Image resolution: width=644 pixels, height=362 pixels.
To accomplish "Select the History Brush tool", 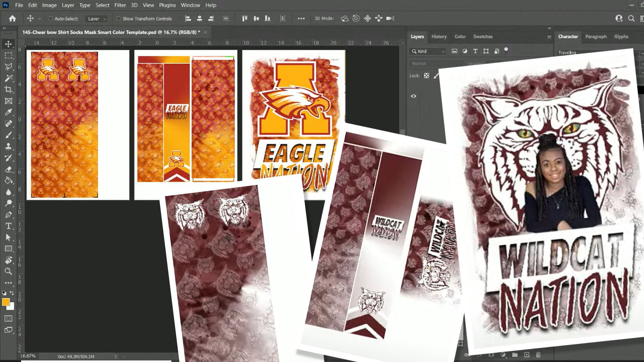I will [x=8, y=158].
